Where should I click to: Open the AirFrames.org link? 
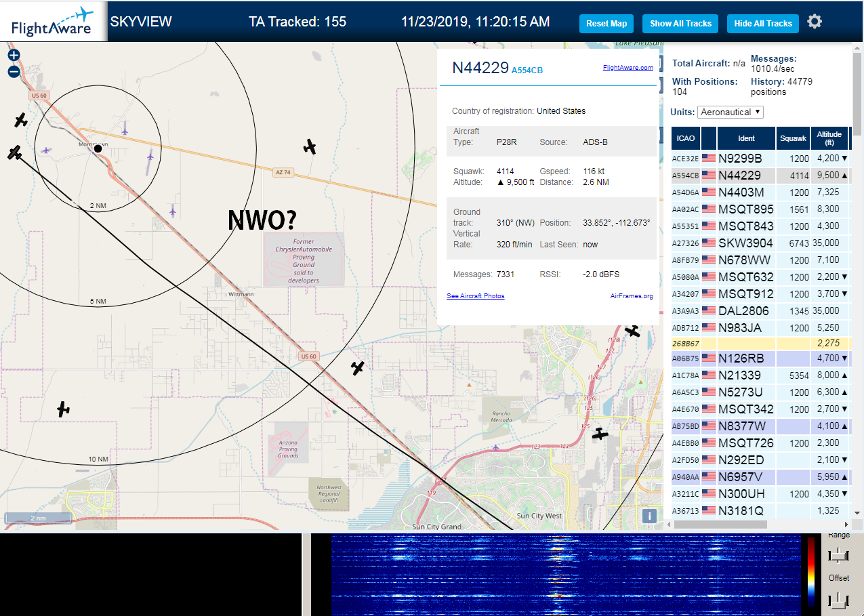coord(632,296)
